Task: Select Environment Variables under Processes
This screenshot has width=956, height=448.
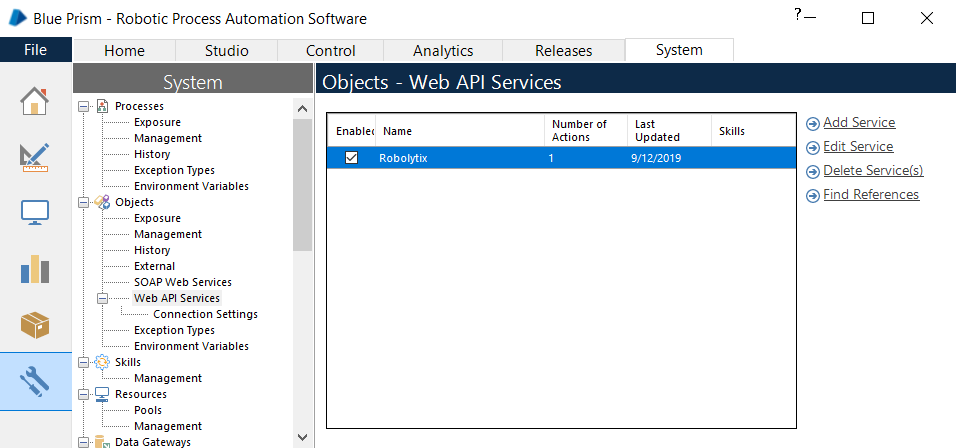Action: point(191,186)
